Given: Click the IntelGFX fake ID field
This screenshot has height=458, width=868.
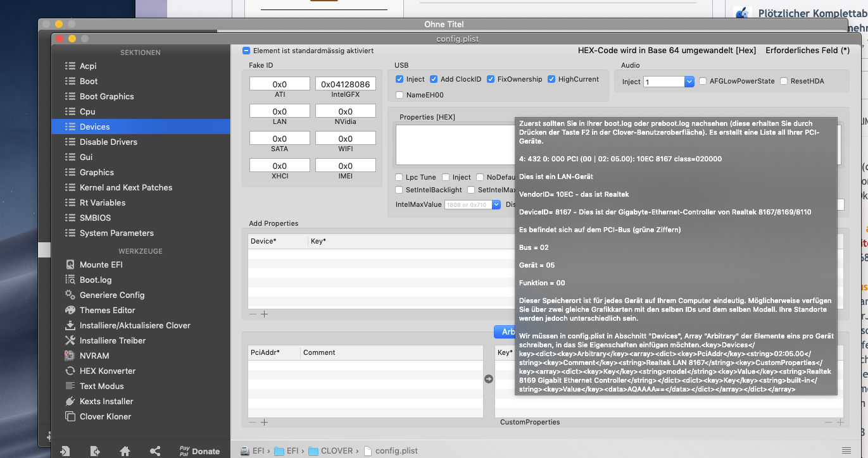Looking at the screenshot, I should pyautogui.click(x=345, y=84).
